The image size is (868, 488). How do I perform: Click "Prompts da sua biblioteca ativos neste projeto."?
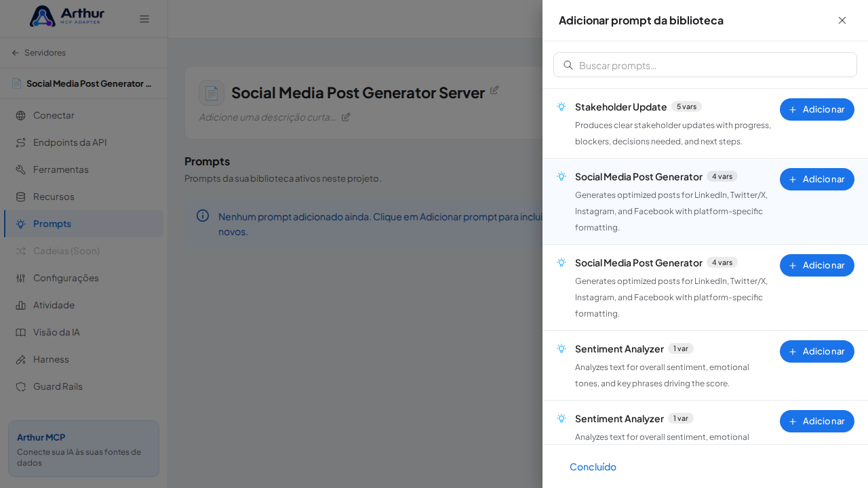point(283,178)
